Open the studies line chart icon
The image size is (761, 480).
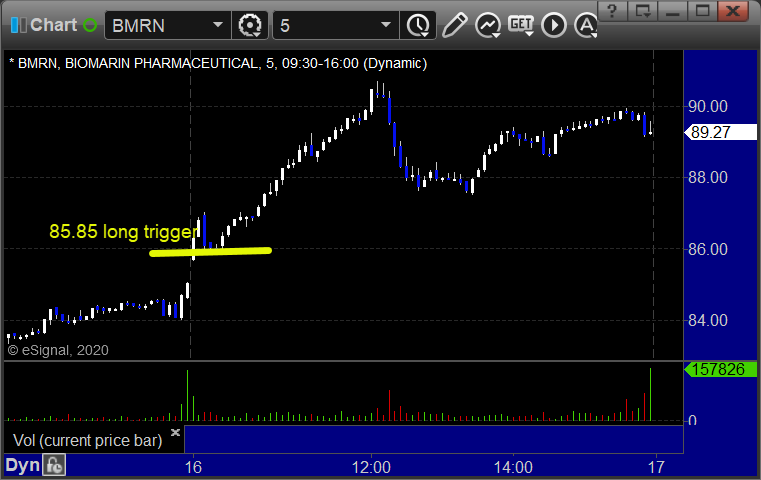(x=488, y=25)
